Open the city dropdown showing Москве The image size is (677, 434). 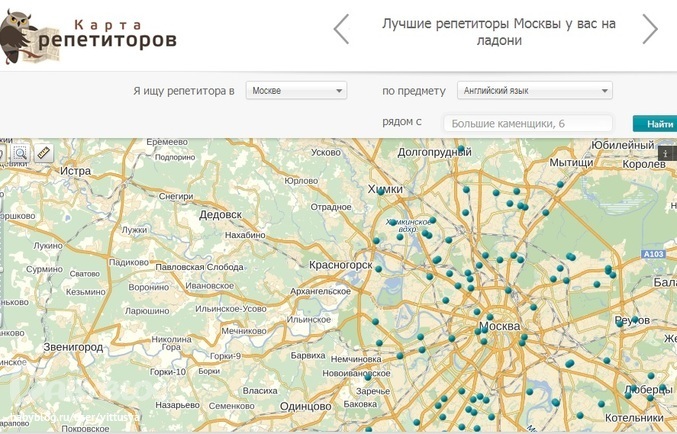tap(296, 91)
